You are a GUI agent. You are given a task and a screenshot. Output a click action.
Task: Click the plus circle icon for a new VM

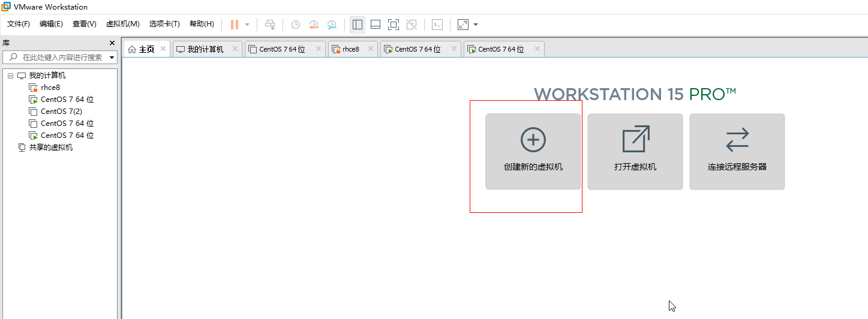[533, 139]
